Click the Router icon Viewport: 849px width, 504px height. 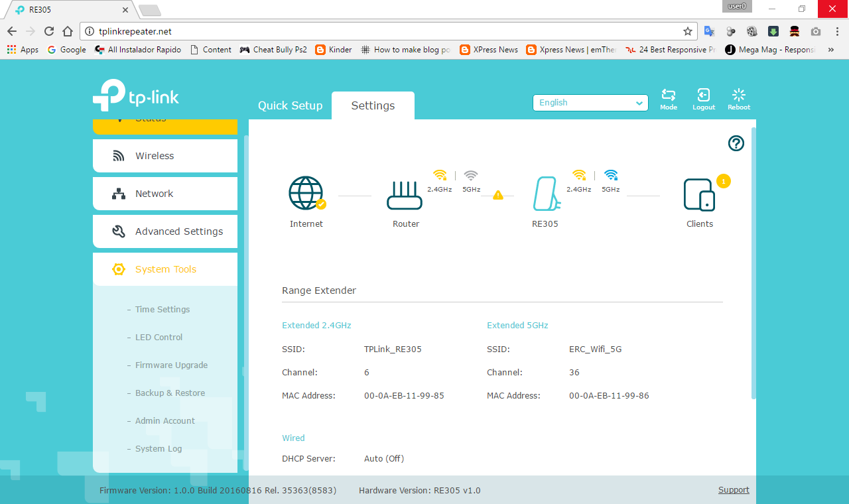[405, 194]
